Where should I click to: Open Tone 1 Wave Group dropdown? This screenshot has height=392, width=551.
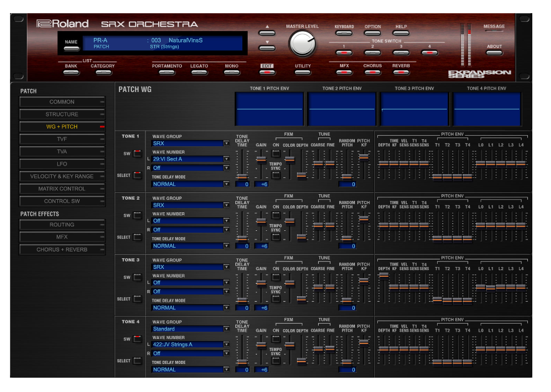(x=191, y=143)
